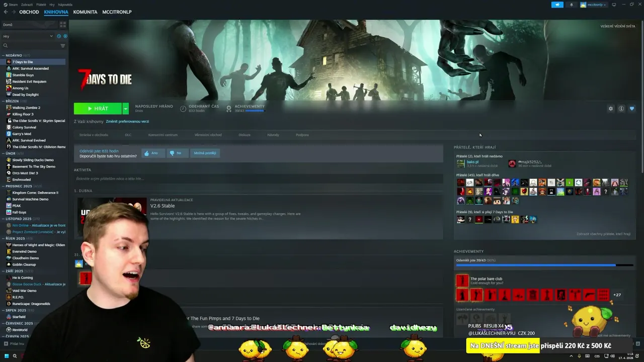Open the DLC link
This screenshot has width=644, height=362.
pos(128,135)
